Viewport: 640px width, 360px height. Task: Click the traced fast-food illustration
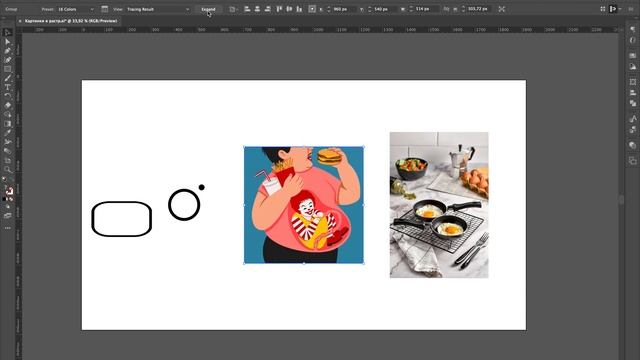(x=304, y=205)
